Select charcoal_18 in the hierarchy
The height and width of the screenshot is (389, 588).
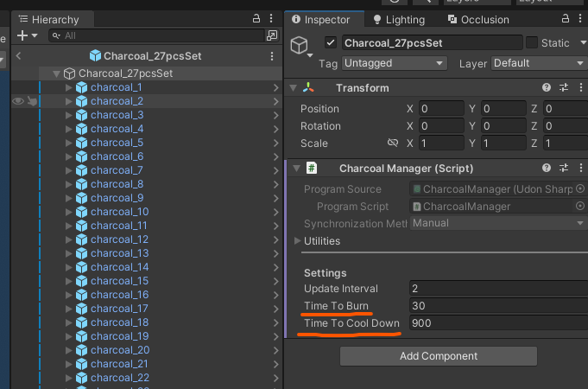(x=120, y=322)
